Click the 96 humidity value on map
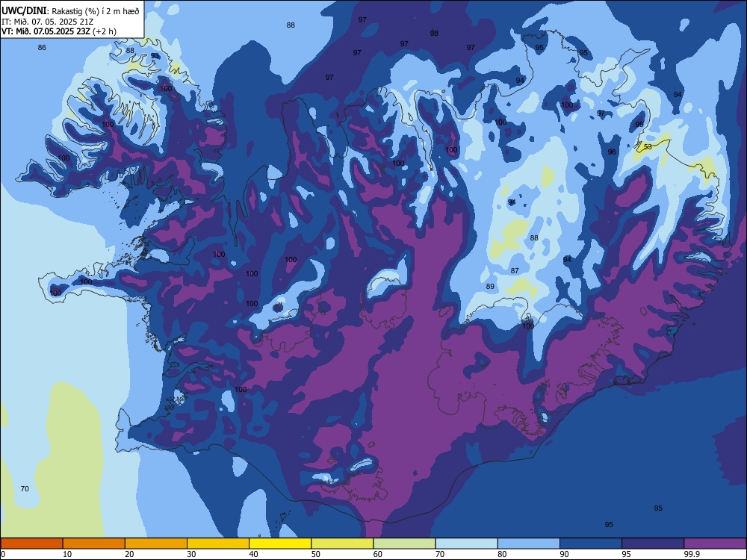 click(612, 152)
